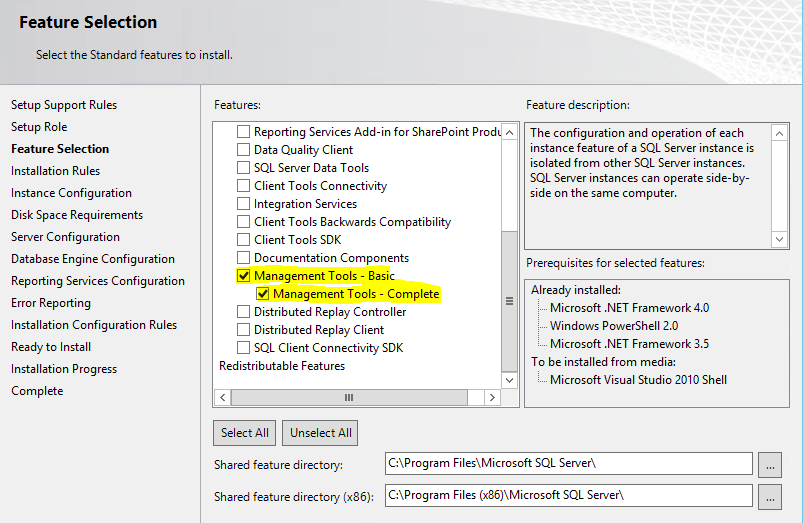The width and height of the screenshot is (803, 523).
Task: Browse for the Shared feature directory path
Action: tap(770, 465)
